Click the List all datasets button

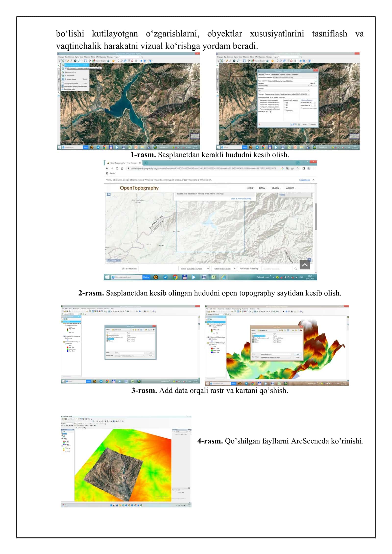[x=129, y=269]
